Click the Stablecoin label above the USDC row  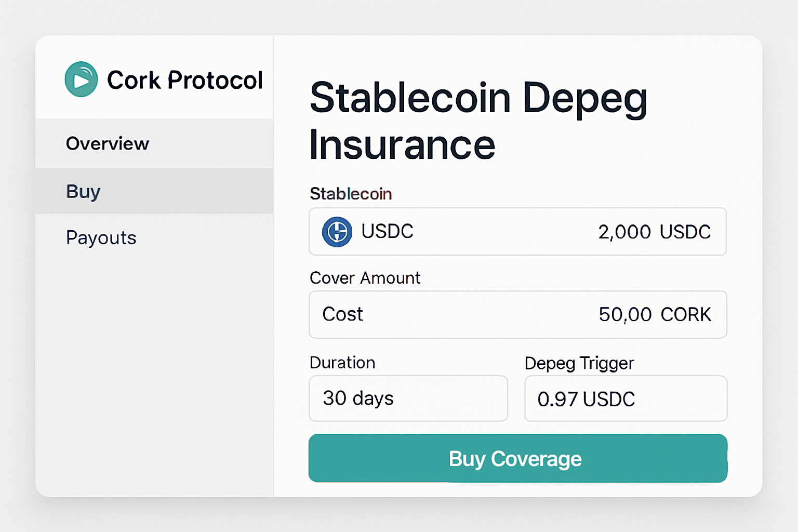(351, 193)
